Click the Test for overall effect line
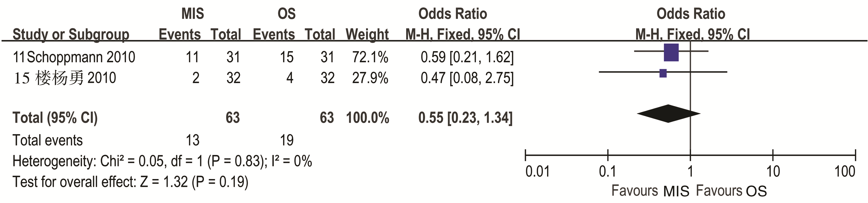868x203 pixels. tap(130, 182)
